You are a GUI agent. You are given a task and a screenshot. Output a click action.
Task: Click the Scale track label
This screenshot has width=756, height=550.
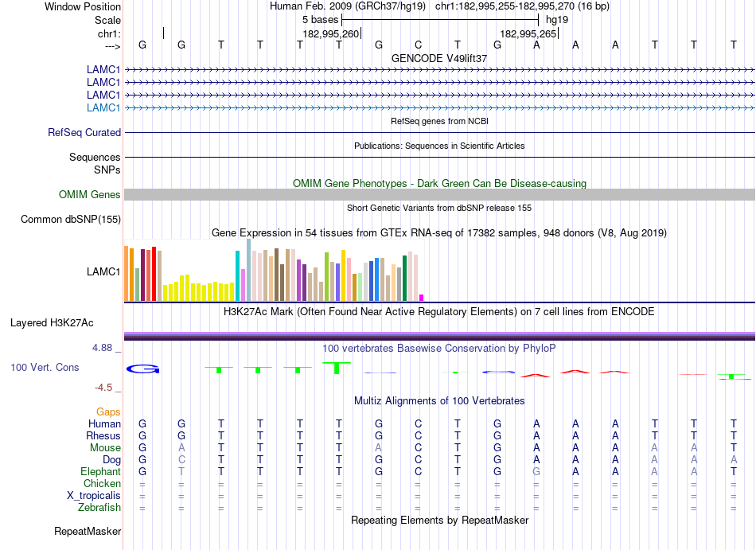(x=107, y=20)
